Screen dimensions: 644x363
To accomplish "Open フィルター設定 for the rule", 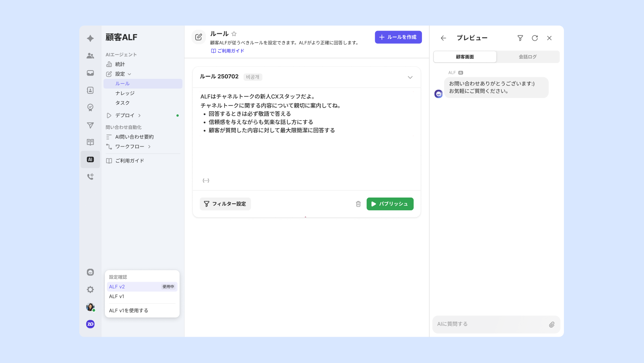I will [225, 204].
